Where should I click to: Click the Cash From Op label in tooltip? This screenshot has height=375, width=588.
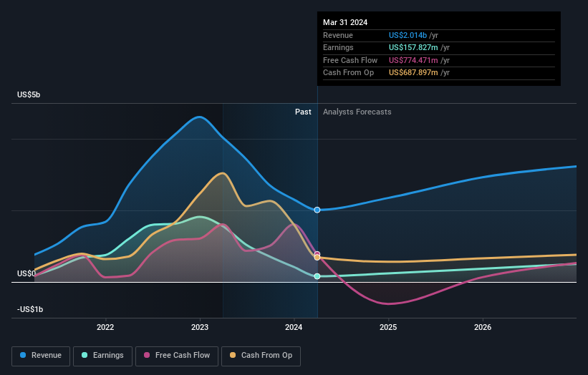[348, 73]
